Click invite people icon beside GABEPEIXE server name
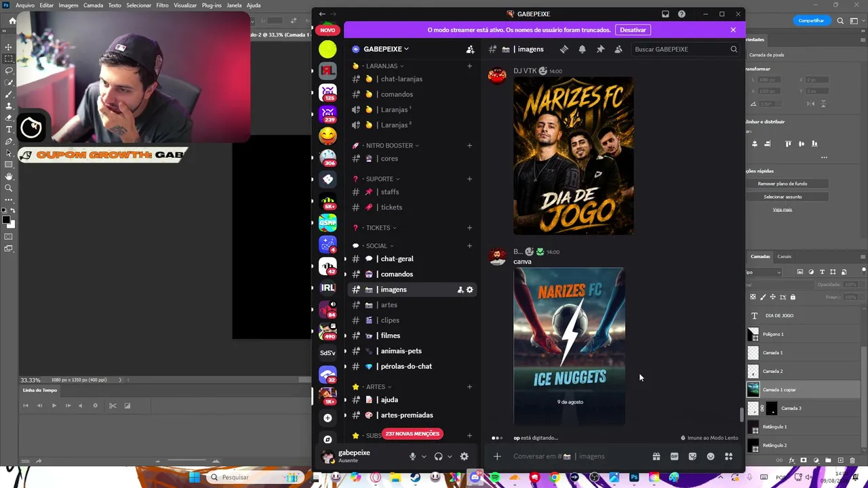The image size is (868, 488). tap(470, 49)
